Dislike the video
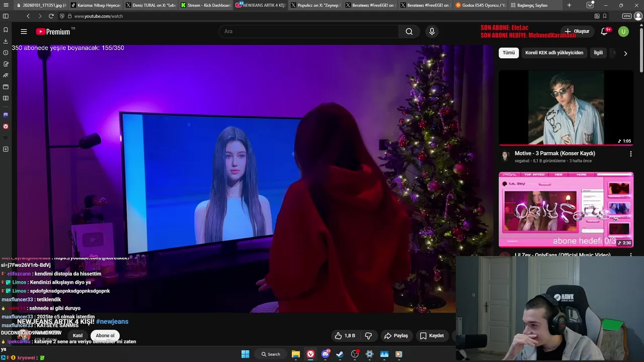The height and width of the screenshot is (362, 644). [368, 335]
